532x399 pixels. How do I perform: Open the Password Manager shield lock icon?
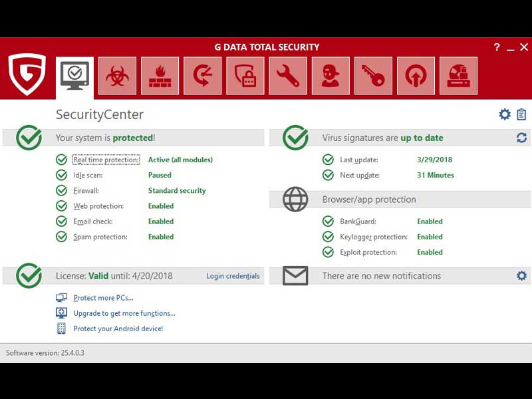point(245,76)
